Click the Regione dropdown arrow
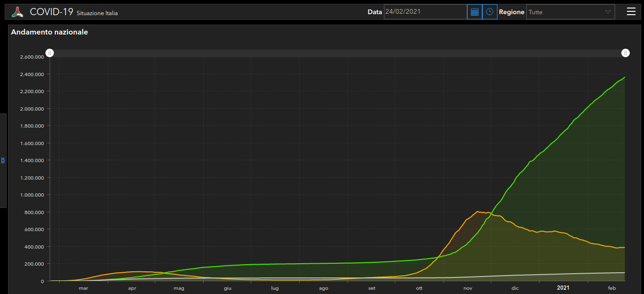This screenshot has height=294, width=644. [608, 12]
